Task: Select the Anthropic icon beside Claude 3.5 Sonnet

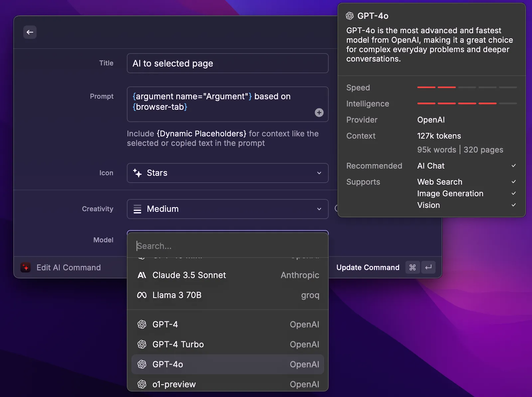Action: [x=142, y=275]
